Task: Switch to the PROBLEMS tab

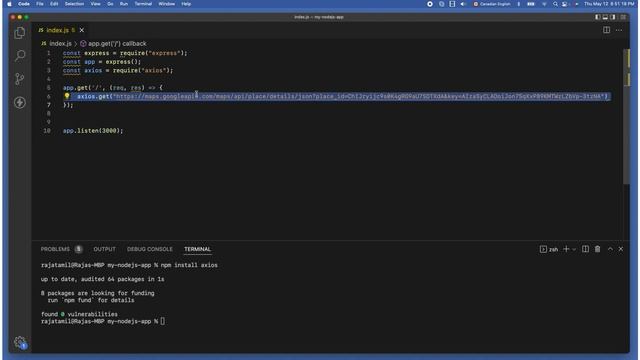Action: (55, 249)
